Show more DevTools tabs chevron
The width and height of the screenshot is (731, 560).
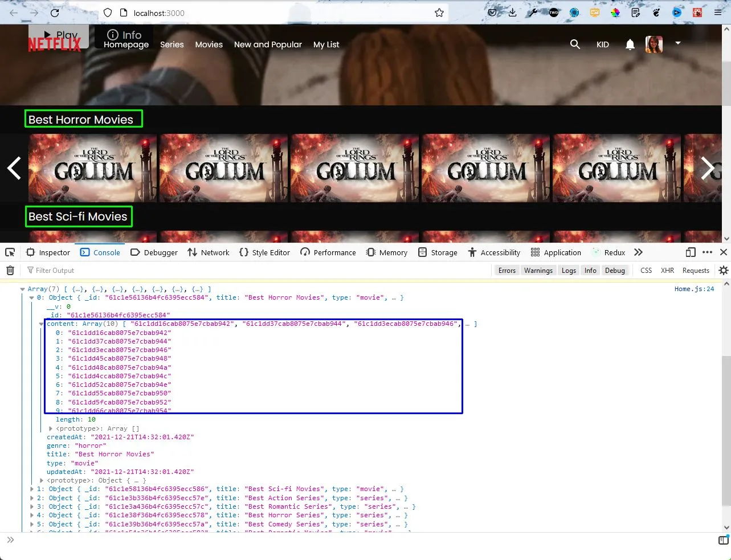click(638, 252)
